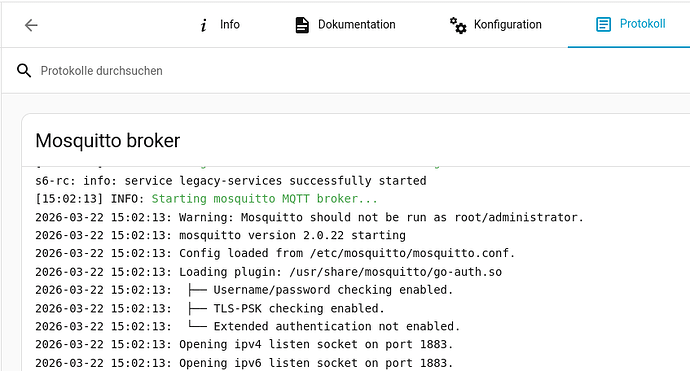The width and height of the screenshot is (690, 371).
Task: Click the Config loaded from mosquitto.conf line
Action: click(x=275, y=253)
